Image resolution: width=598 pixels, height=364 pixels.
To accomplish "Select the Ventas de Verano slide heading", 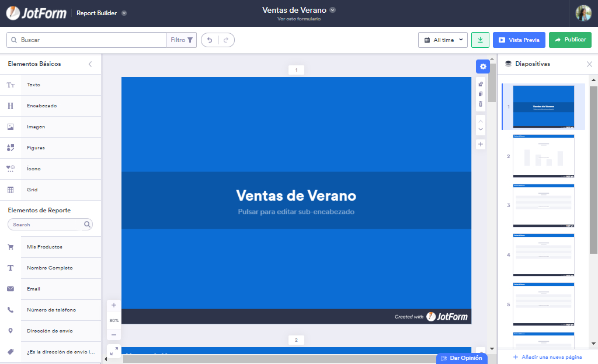I will (296, 195).
